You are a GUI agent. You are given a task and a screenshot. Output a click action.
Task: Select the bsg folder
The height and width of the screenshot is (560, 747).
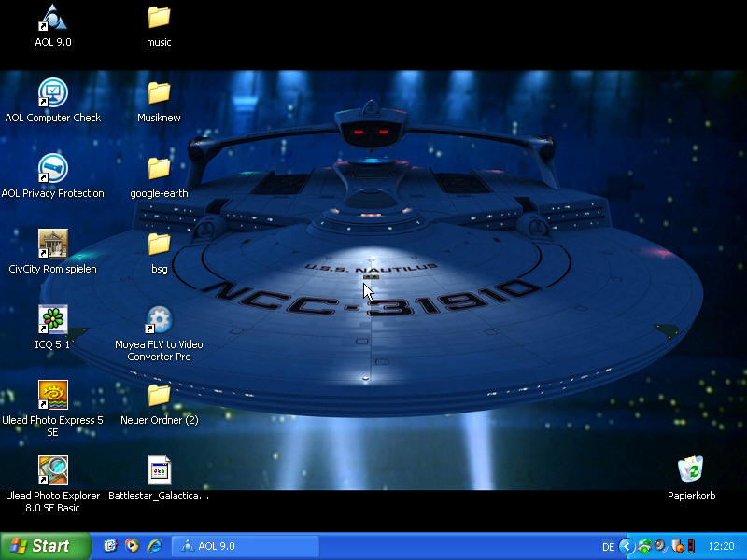click(159, 245)
